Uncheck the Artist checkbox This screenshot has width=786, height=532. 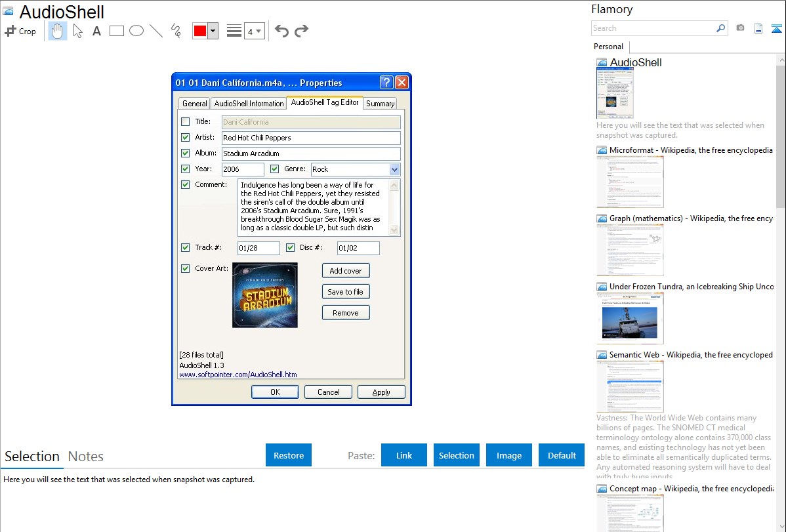tap(186, 137)
